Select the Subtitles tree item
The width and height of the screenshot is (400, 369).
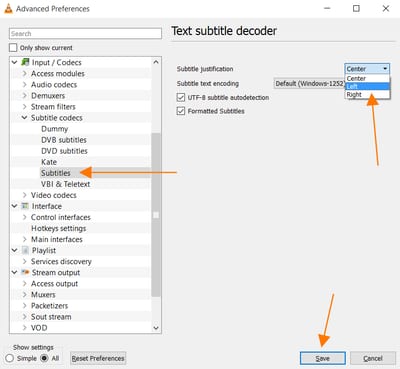(x=56, y=173)
